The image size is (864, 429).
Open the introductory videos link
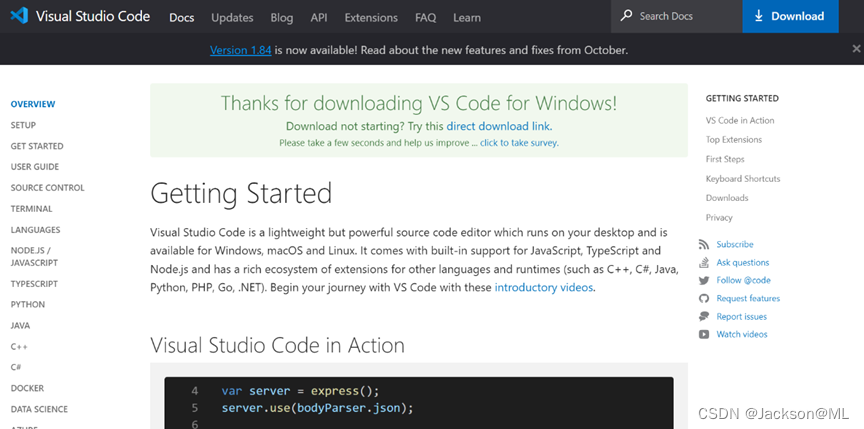[544, 287]
